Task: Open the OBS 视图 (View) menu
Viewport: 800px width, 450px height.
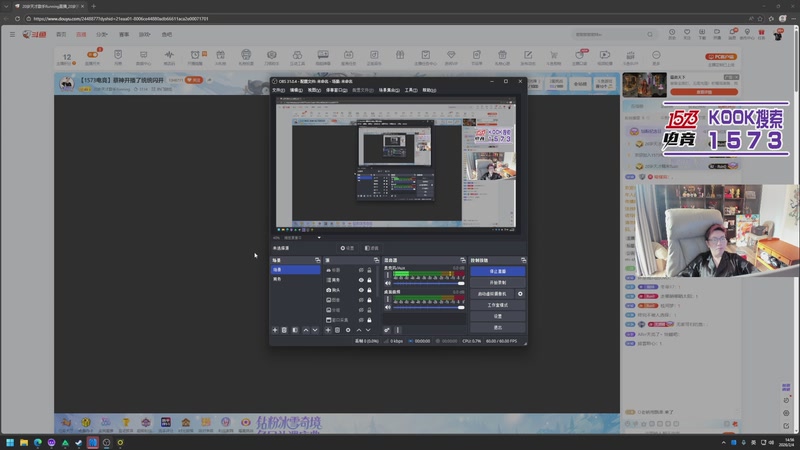Action: click(x=314, y=90)
